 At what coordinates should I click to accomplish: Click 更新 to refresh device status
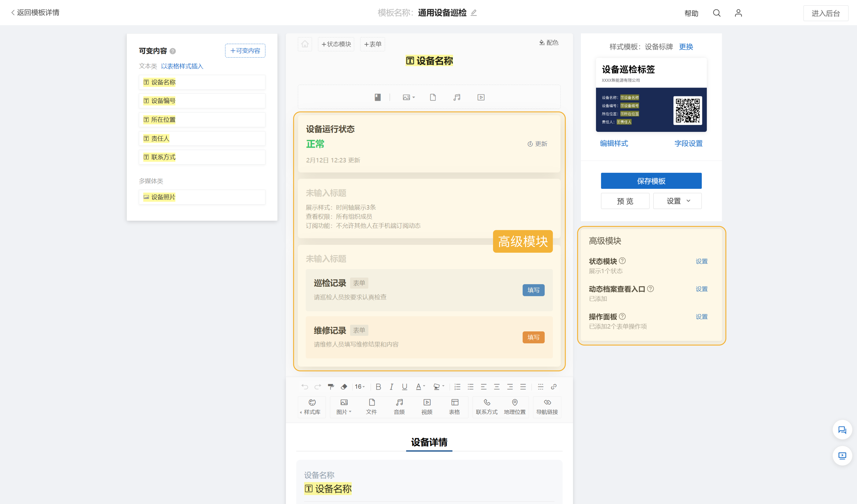[x=537, y=144]
